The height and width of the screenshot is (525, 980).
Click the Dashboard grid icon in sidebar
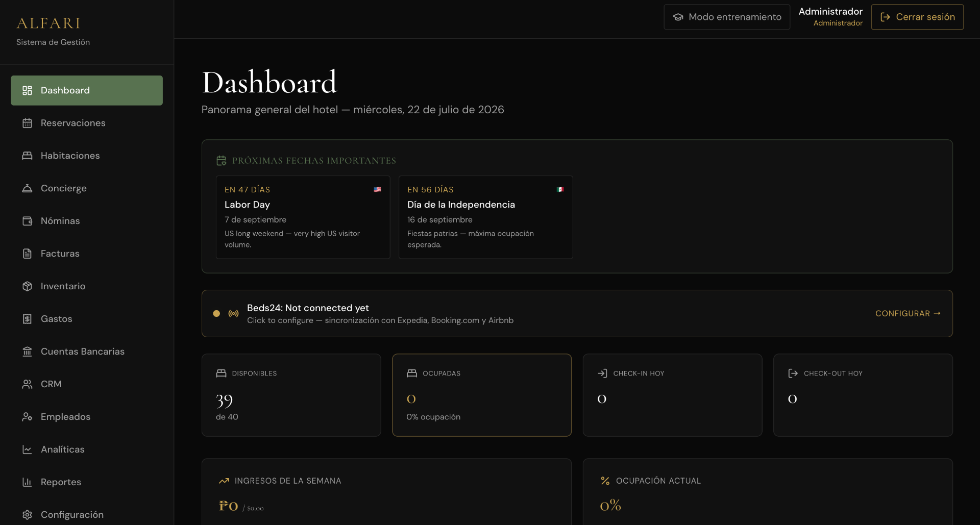(27, 90)
